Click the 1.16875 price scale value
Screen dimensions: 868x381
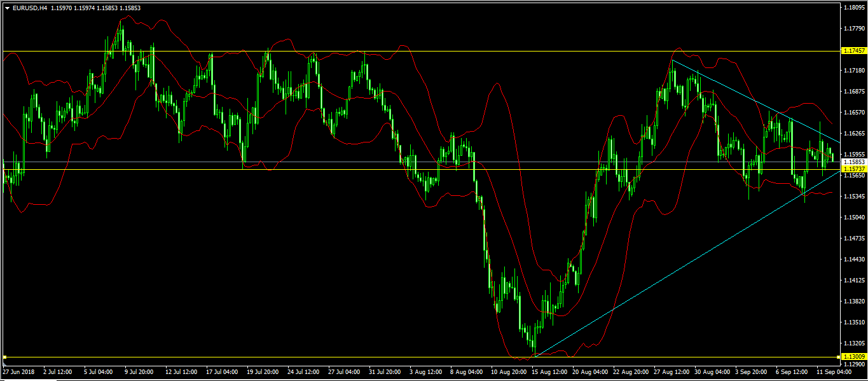(x=854, y=92)
